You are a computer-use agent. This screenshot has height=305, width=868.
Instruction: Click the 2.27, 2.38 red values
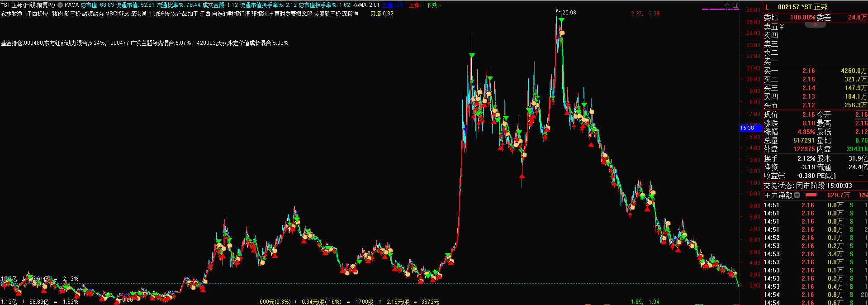click(645, 14)
